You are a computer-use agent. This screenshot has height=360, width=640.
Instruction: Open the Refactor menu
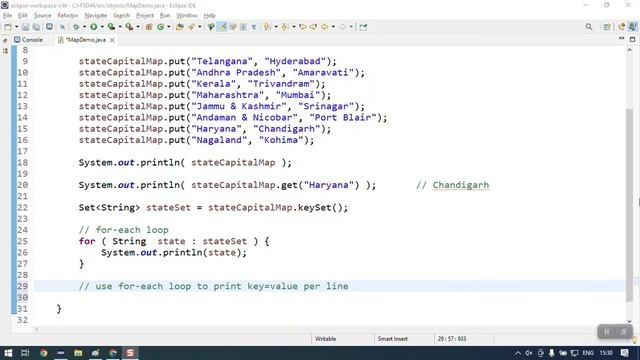68,16
